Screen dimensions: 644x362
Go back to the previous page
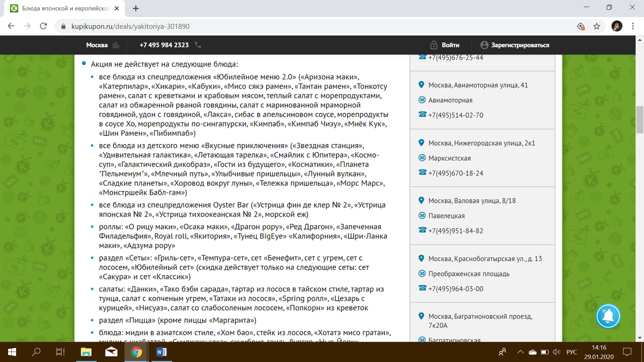tap(12, 26)
